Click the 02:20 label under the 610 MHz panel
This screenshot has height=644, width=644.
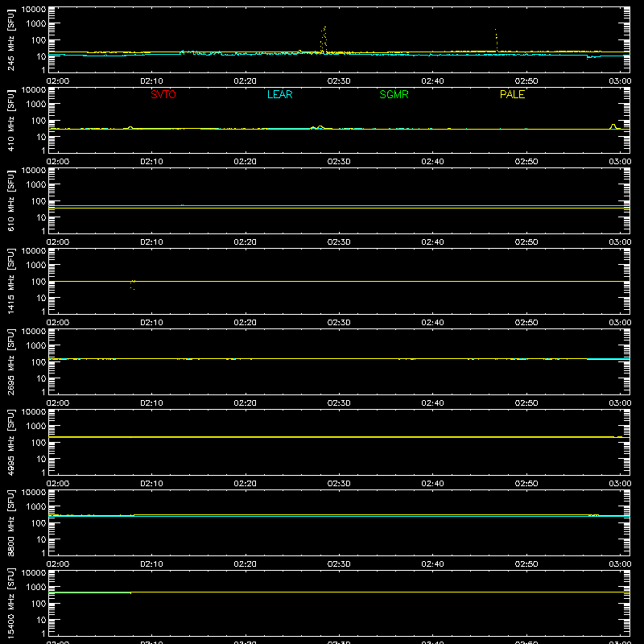coord(246,242)
